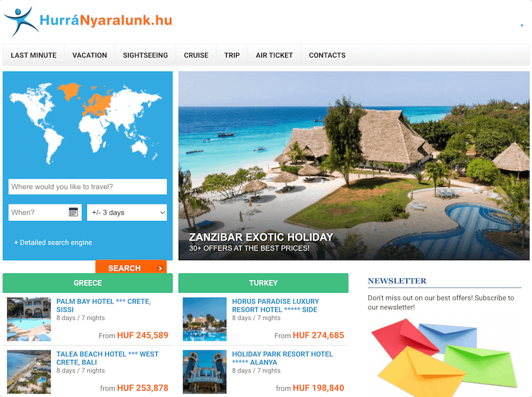
Task: Open the calendar icon in the When field
Action: [x=73, y=212]
